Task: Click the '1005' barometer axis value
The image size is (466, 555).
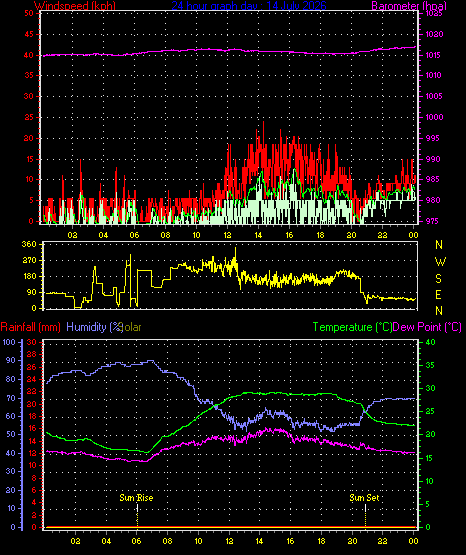Action: point(433,96)
